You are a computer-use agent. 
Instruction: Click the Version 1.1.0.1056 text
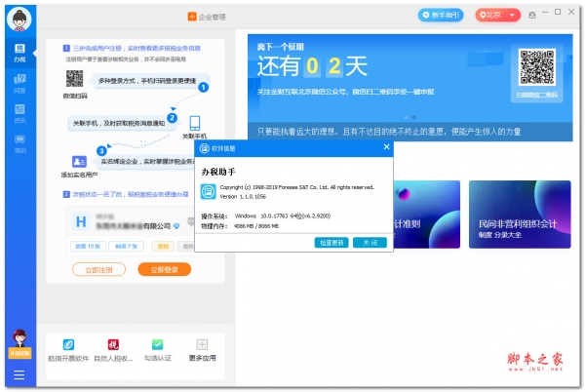click(243, 197)
